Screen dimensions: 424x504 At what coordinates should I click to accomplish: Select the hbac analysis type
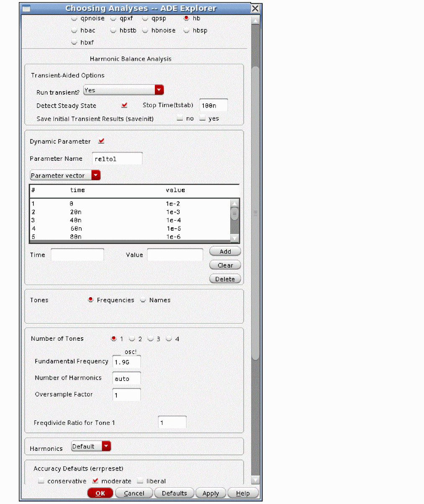[75, 31]
